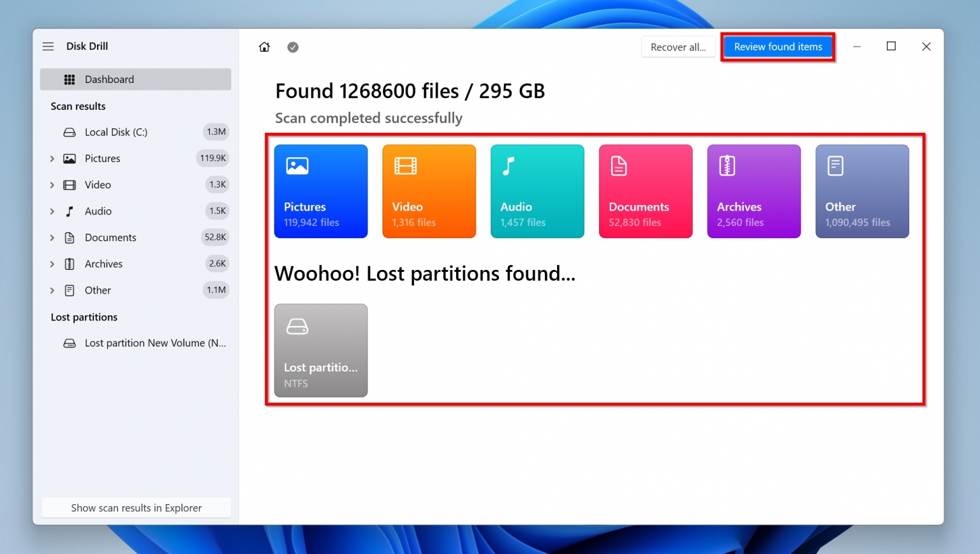980x554 pixels.
Task: Open the Video category tile
Action: (429, 191)
